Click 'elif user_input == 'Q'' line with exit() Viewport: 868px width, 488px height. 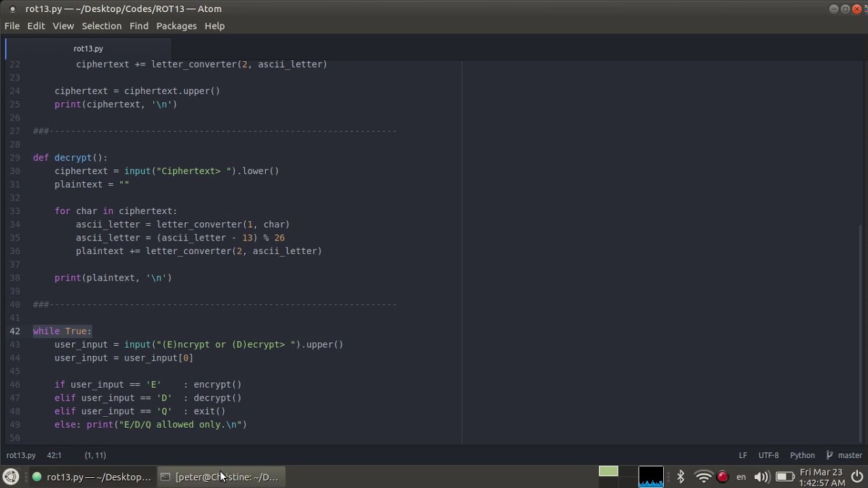140,411
